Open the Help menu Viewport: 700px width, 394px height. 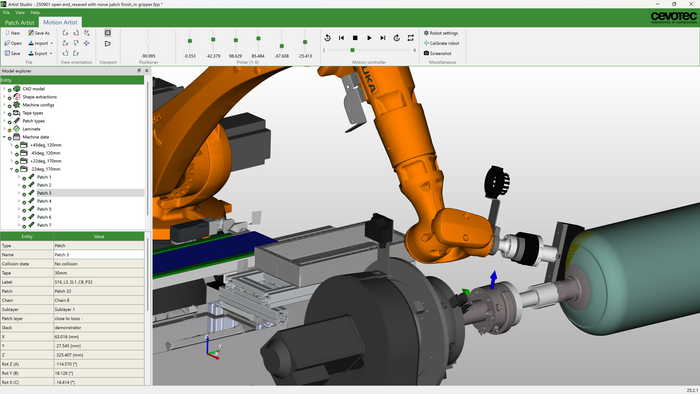click(35, 12)
